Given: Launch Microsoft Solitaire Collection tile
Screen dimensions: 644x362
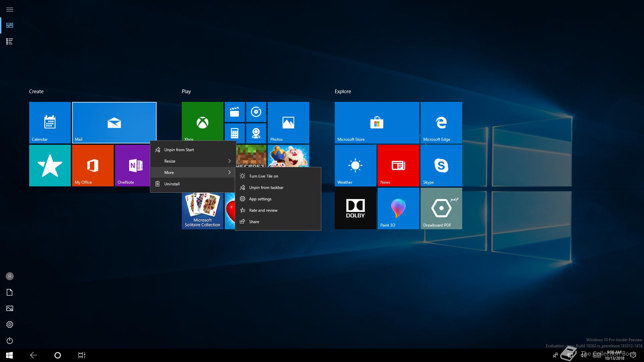Looking at the screenshot, I should pos(202,211).
